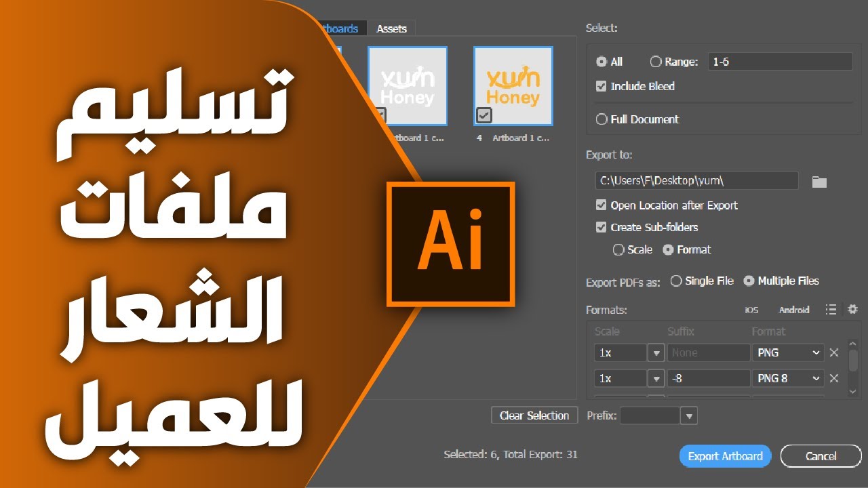868x488 pixels.
Task: Open the Export to folder browse icon
Action: click(819, 182)
